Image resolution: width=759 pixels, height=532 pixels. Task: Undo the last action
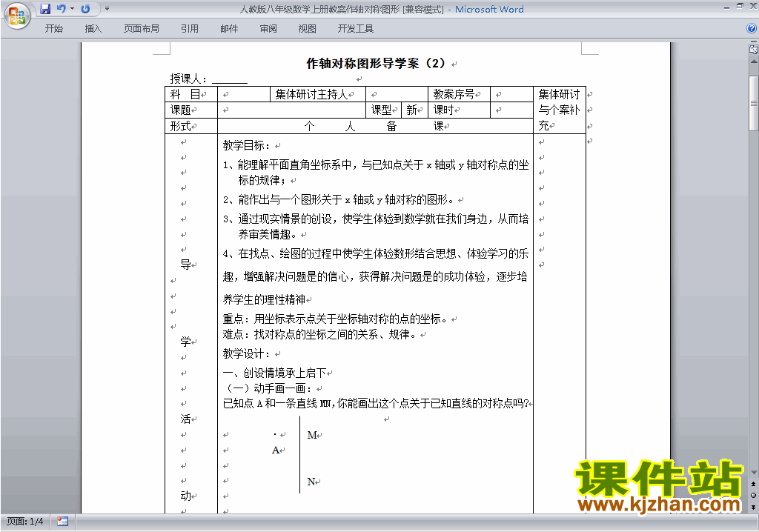61,9
